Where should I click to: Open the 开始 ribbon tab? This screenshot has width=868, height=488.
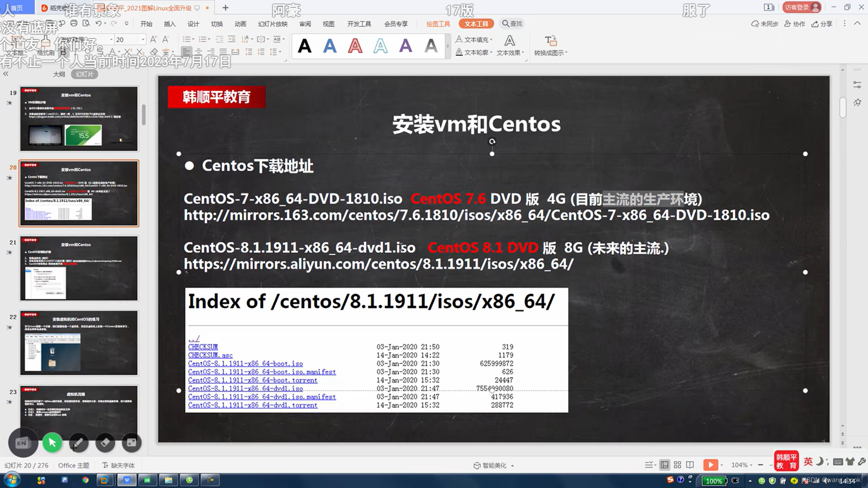[146, 23]
